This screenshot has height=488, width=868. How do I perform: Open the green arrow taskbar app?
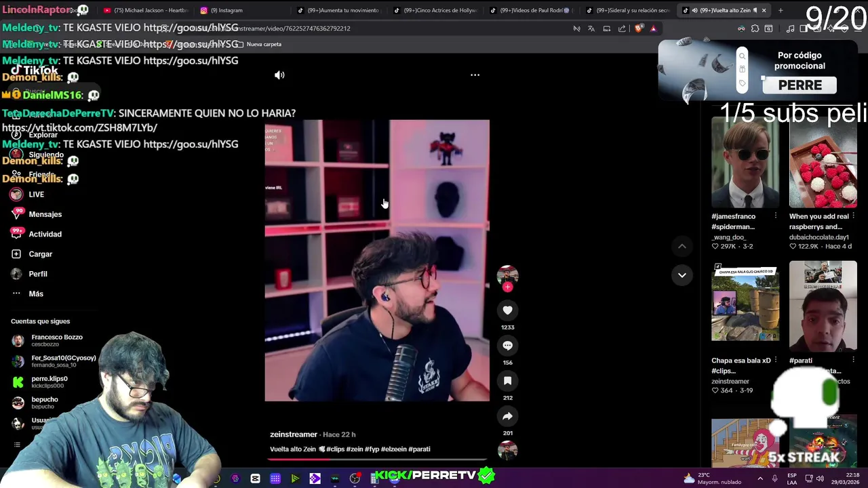pos(295,479)
